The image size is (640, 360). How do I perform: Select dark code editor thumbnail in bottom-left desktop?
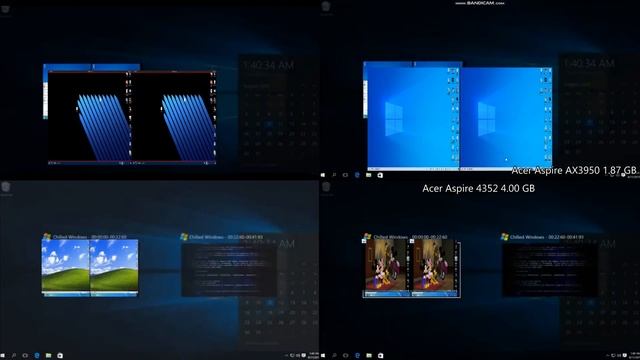point(229,270)
